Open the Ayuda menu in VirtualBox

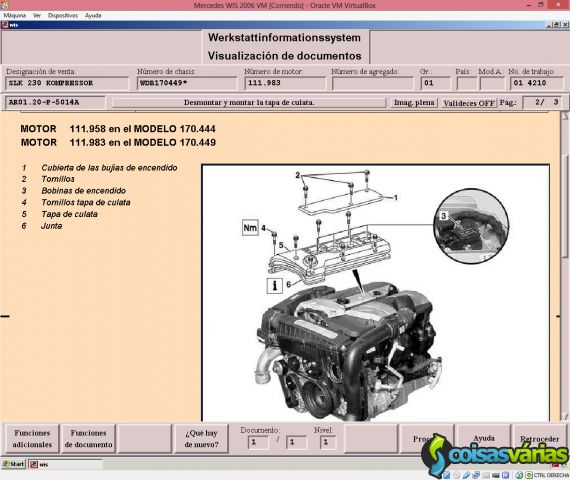tap(93, 15)
